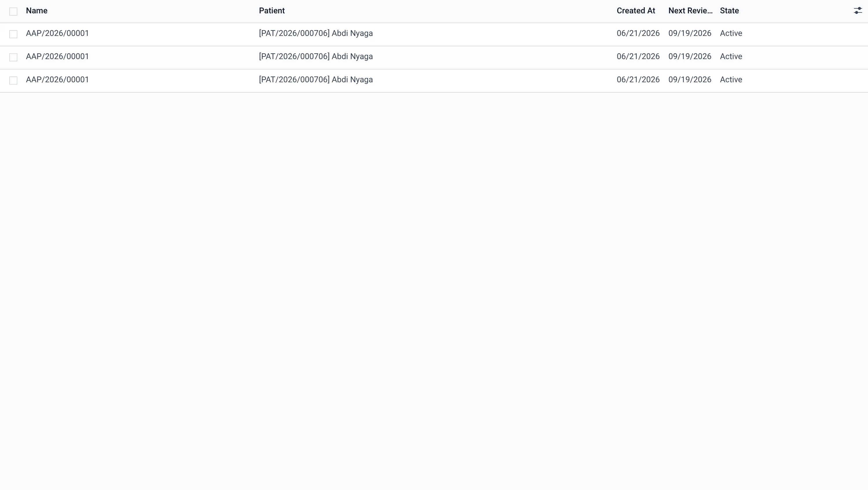Open AAP/2026/00001 in the second row
The width and height of the screenshot is (868, 490).
[57, 56]
